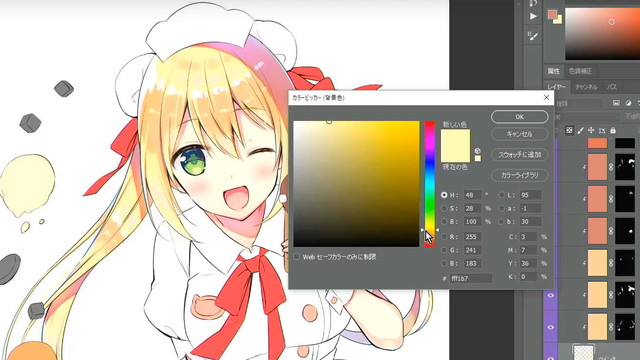
Task: Select the G green radio button
Action: pos(444,250)
